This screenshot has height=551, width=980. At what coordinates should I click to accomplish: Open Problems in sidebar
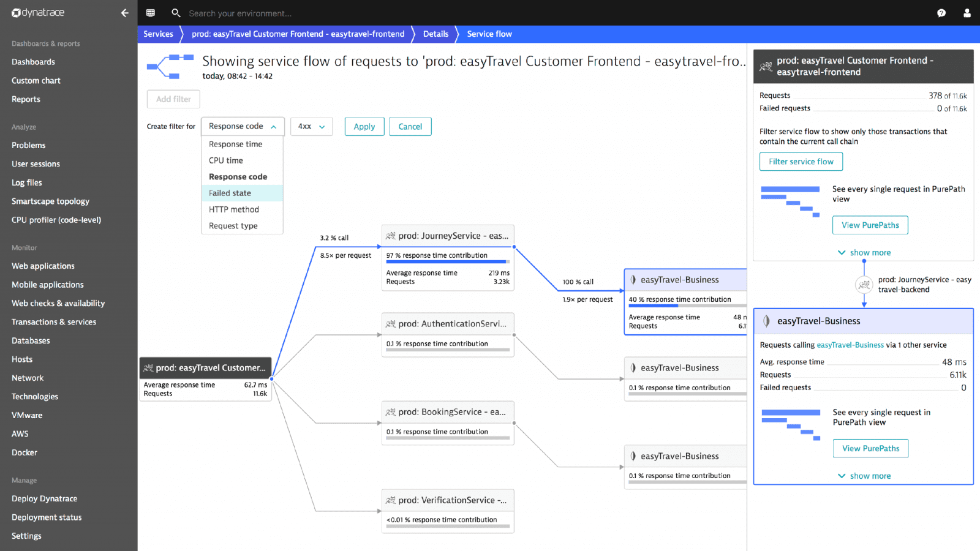(x=28, y=145)
